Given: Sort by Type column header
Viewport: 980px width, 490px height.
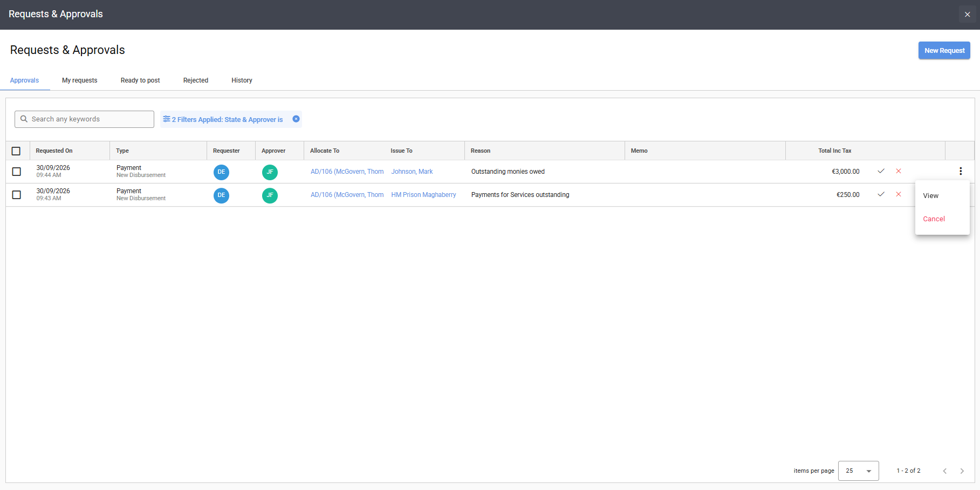Looking at the screenshot, I should [122, 151].
